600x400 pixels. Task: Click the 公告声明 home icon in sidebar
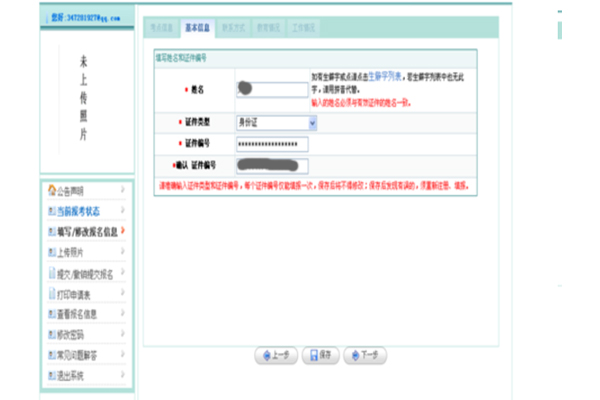(51, 189)
